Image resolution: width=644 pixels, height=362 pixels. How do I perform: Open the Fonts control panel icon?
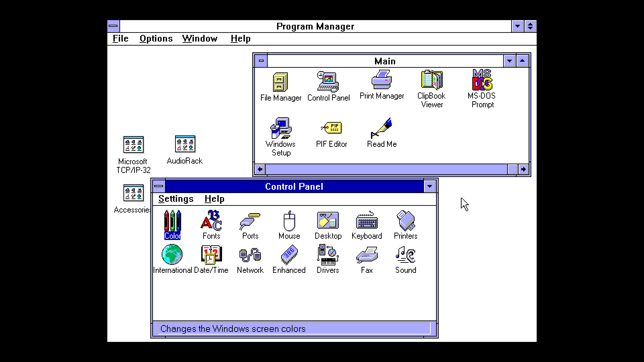point(211,221)
